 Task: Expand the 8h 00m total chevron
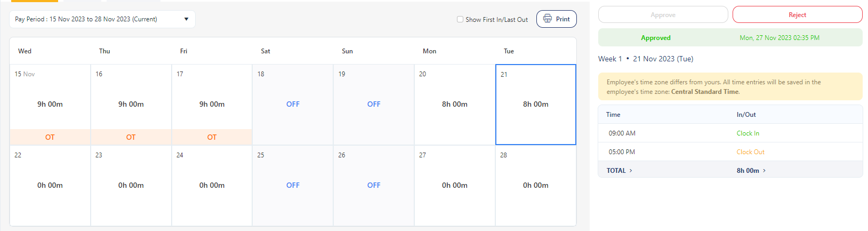pos(764,171)
